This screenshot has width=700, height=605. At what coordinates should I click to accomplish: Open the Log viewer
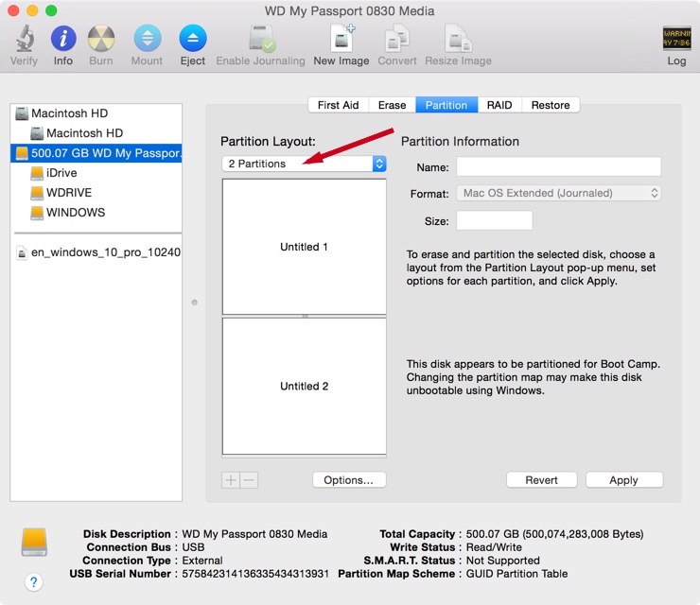(x=676, y=39)
